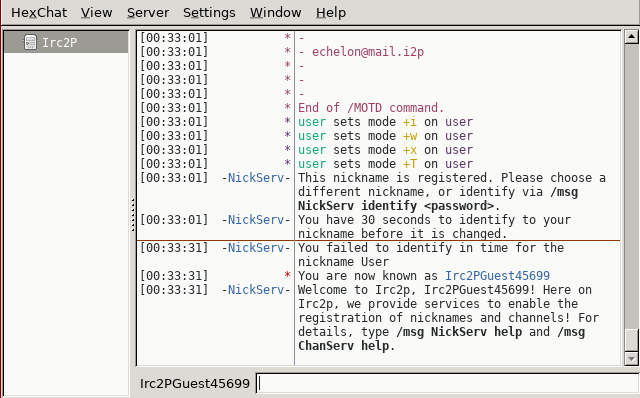Click the first NickServ name at 00:33:01
The image size is (640, 398).
coord(256,178)
